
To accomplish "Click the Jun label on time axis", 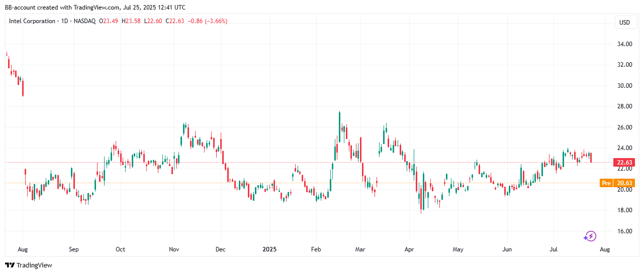I will pos(507,249).
